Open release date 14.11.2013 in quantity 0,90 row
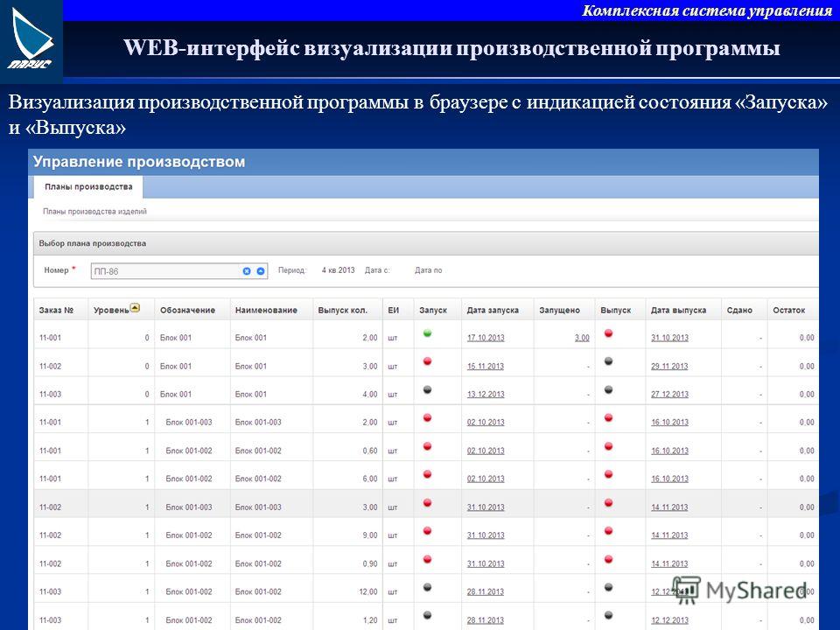This screenshot has height=630, width=840. pos(669,564)
